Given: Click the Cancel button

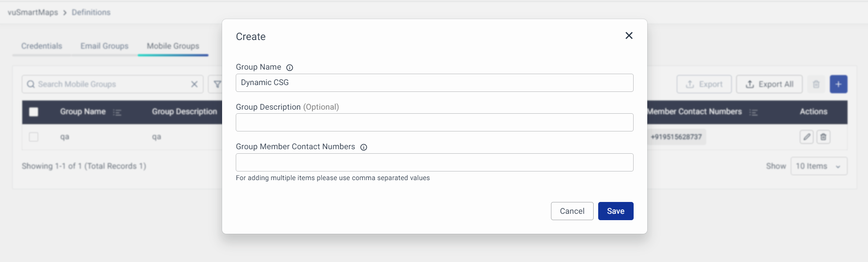Looking at the screenshot, I should pos(572,211).
